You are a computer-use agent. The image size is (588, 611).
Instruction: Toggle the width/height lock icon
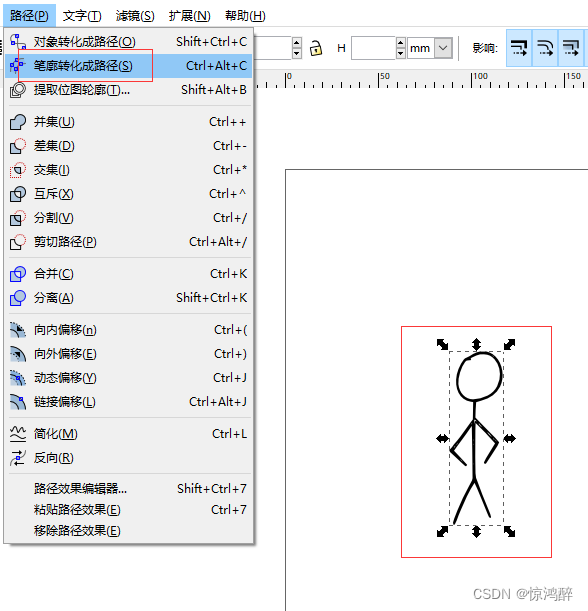(x=316, y=48)
